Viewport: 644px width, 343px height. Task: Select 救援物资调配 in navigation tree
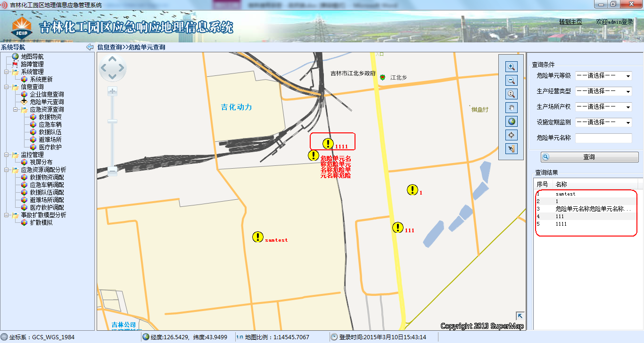click(47, 178)
